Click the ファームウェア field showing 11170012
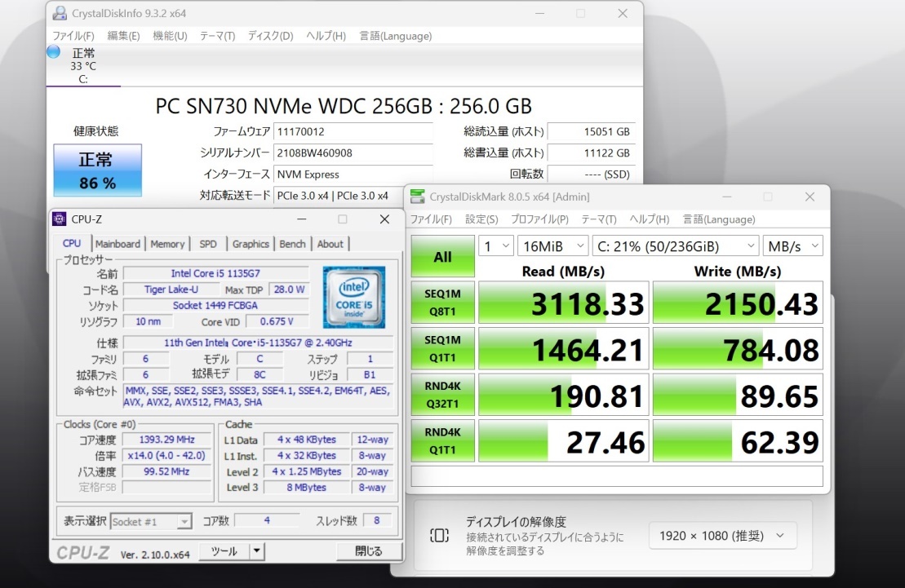 (353, 131)
